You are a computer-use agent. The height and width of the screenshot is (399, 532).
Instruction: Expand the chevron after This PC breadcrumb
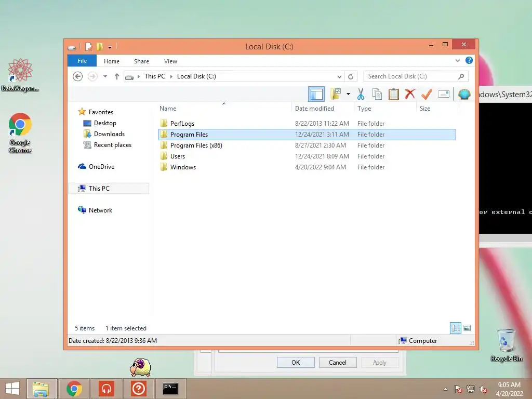click(x=171, y=76)
